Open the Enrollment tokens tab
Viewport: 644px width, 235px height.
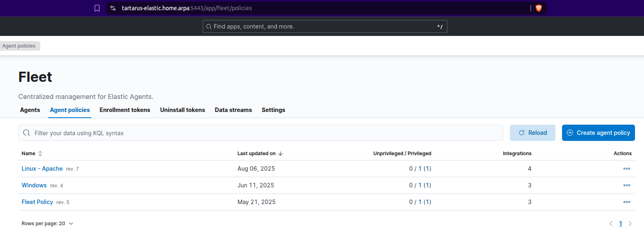tap(125, 110)
